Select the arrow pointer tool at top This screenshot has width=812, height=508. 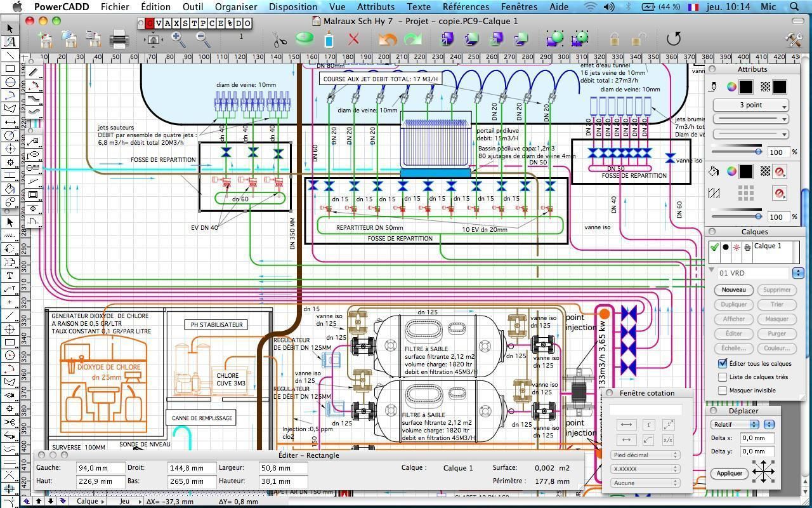(10, 29)
